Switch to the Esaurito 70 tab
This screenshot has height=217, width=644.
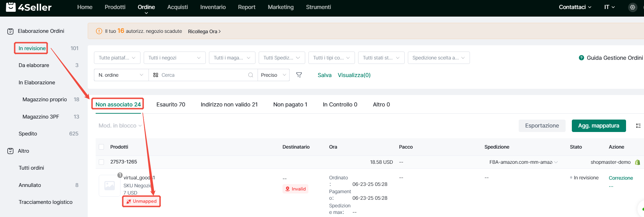(x=171, y=104)
